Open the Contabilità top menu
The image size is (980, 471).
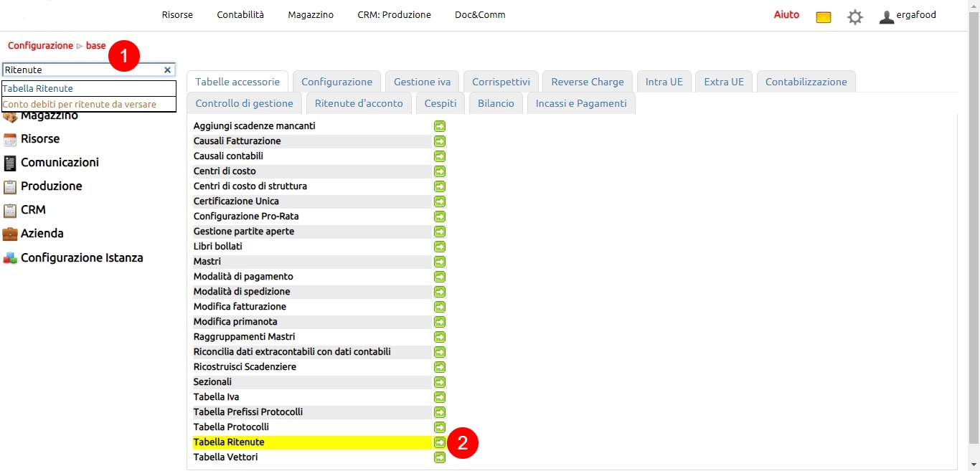[240, 15]
